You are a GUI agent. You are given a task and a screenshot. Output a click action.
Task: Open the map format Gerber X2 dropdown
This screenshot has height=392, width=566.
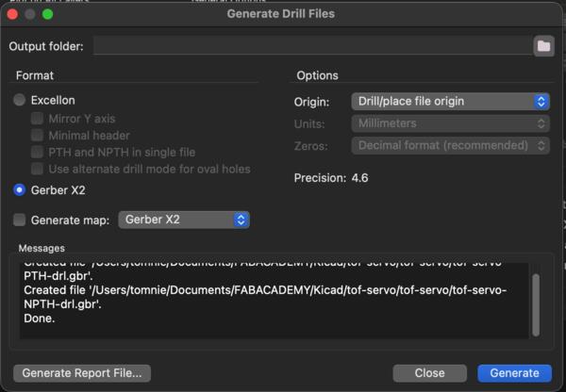point(183,220)
